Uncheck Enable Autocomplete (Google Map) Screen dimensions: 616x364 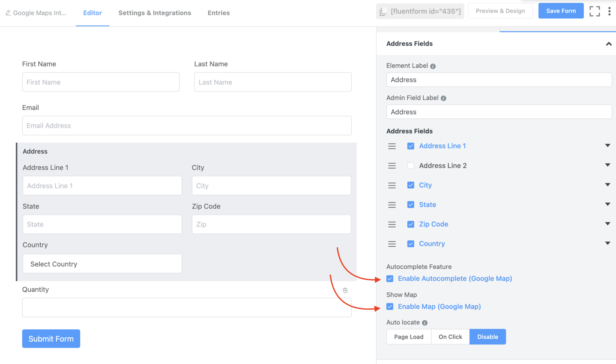click(x=390, y=279)
